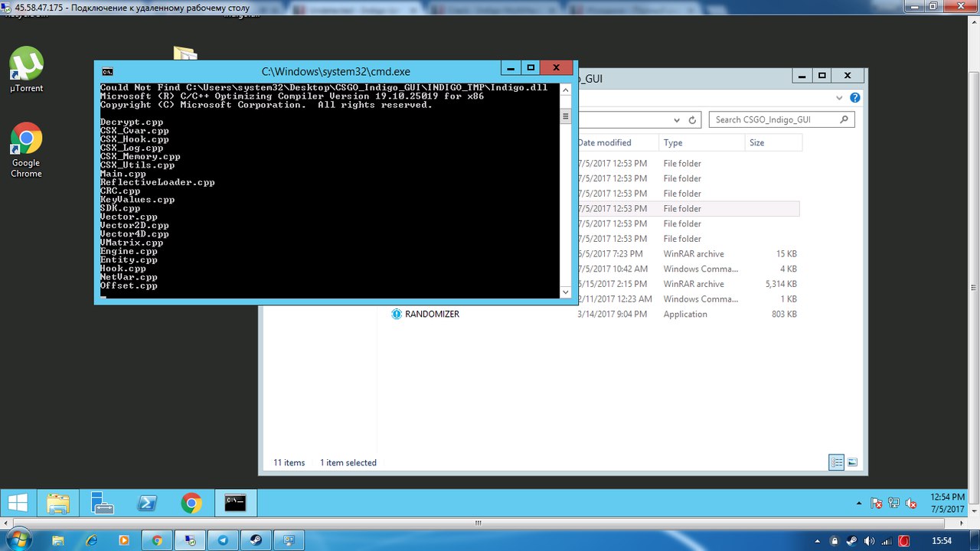Open the Google Chrome desktop shortcut
The height and width of the screenshot is (551, 980).
(x=26, y=145)
